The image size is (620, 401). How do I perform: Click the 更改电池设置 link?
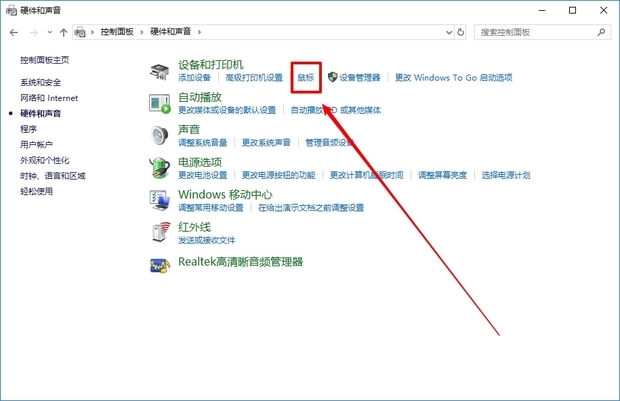(203, 175)
